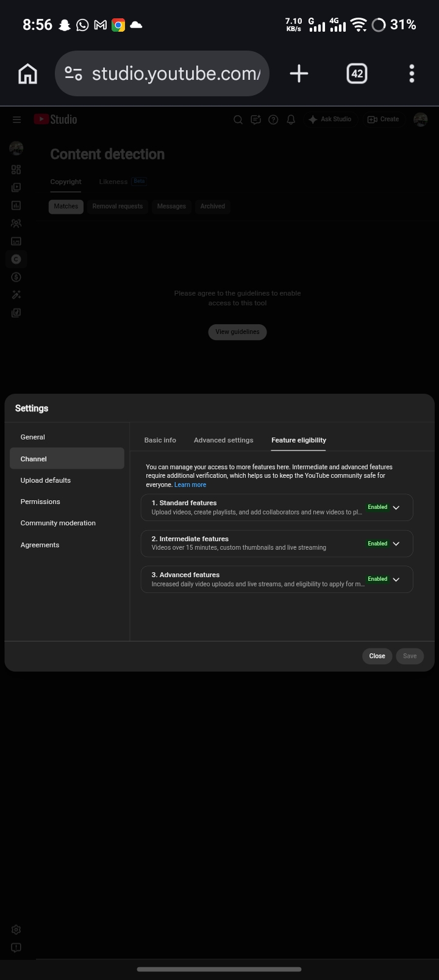Click the Close button in Settings
Viewport: 439px width, 980px height.
(x=377, y=656)
